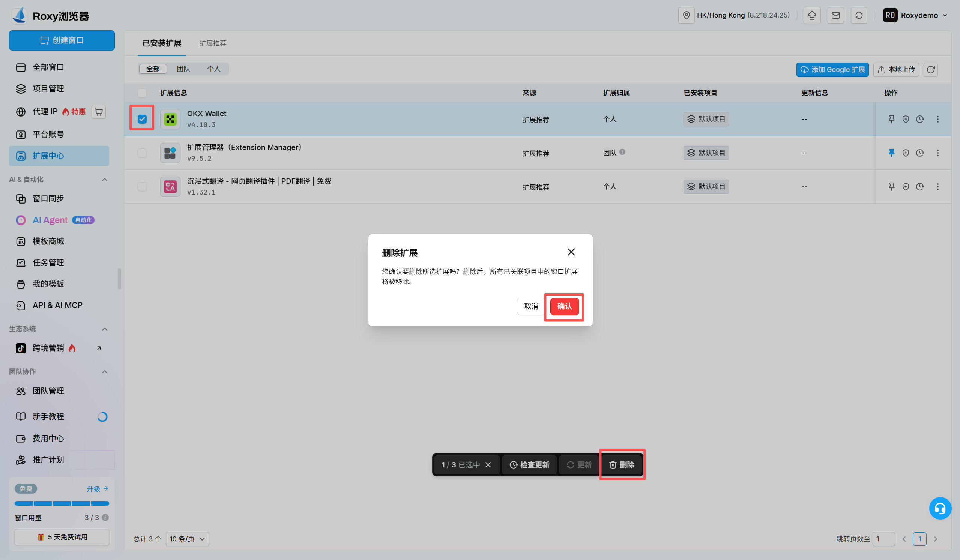This screenshot has height=560, width=960.
Task: Click the shield icon in 沉浸式翻译 row
Action: pos(906,187)
